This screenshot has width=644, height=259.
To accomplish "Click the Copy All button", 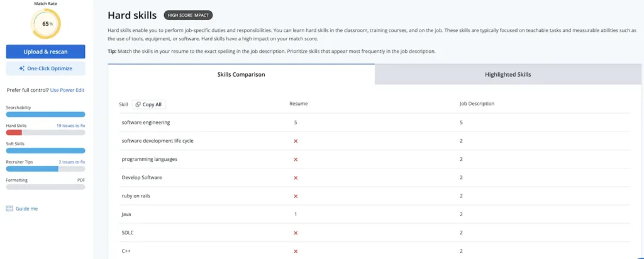I will (148, 104).
